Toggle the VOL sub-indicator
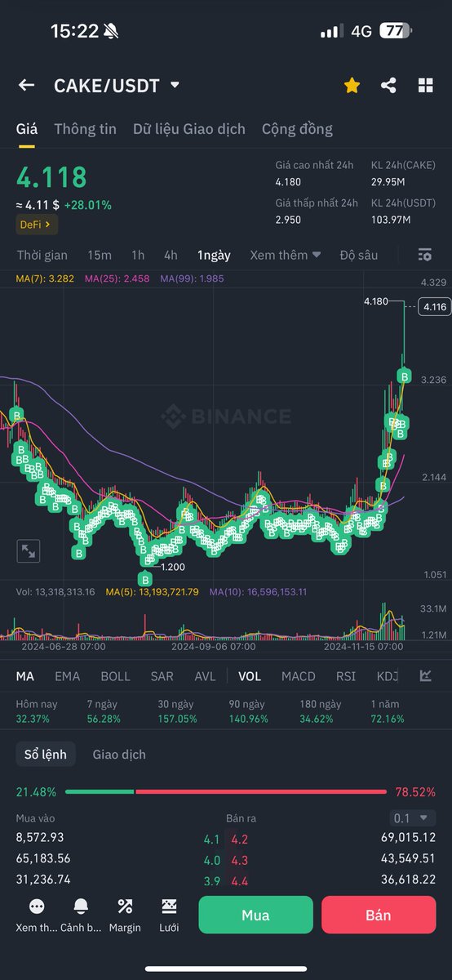The height and width of the screenshot is (980, 452). point(250,676)
